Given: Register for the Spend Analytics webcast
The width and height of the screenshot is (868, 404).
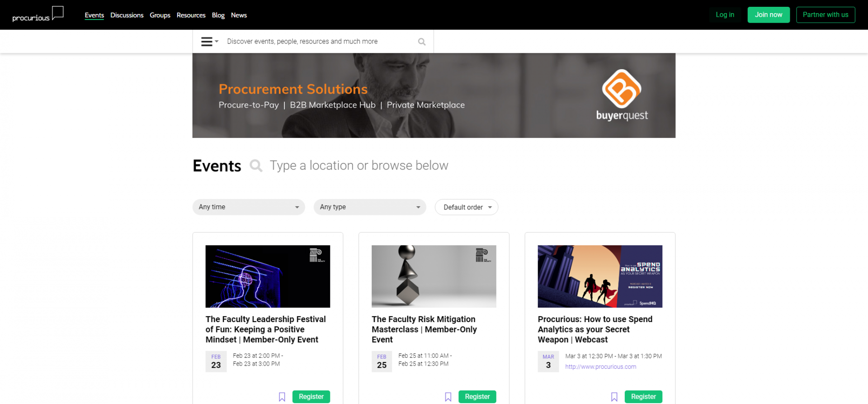Looking at the screenshot, I should (644, 397).
